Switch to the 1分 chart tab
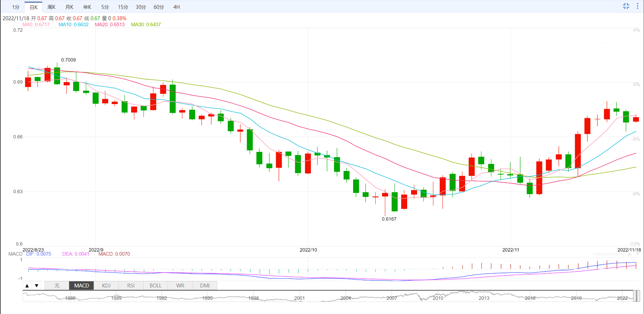Viewport: 644px width, 314px height. tap(16, 7)
